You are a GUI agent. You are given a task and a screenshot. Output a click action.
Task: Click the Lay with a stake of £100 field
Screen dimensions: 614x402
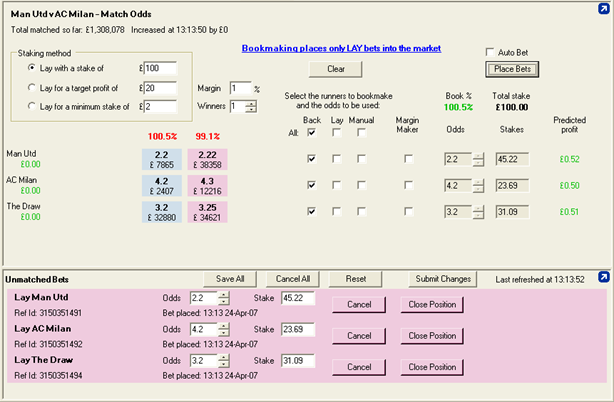(160, 68)
